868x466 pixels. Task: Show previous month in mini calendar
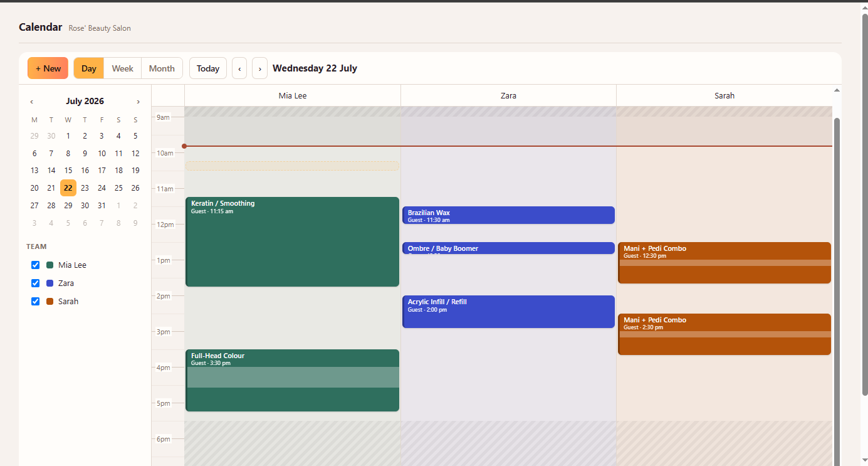coord(32,102)
